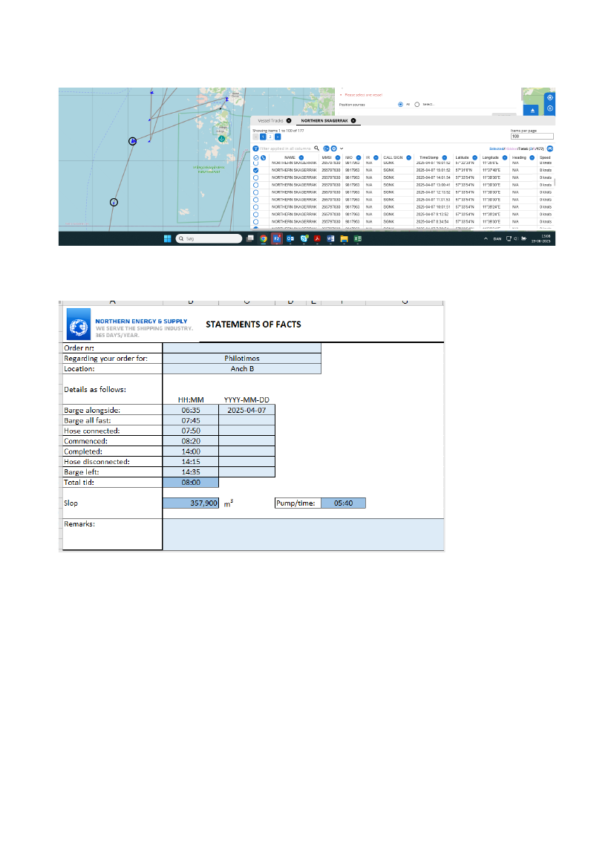Image resolution: width=614 pixels, height=868 pixels.
Task: Click the next page arrow button
Action: click(278, 137)
